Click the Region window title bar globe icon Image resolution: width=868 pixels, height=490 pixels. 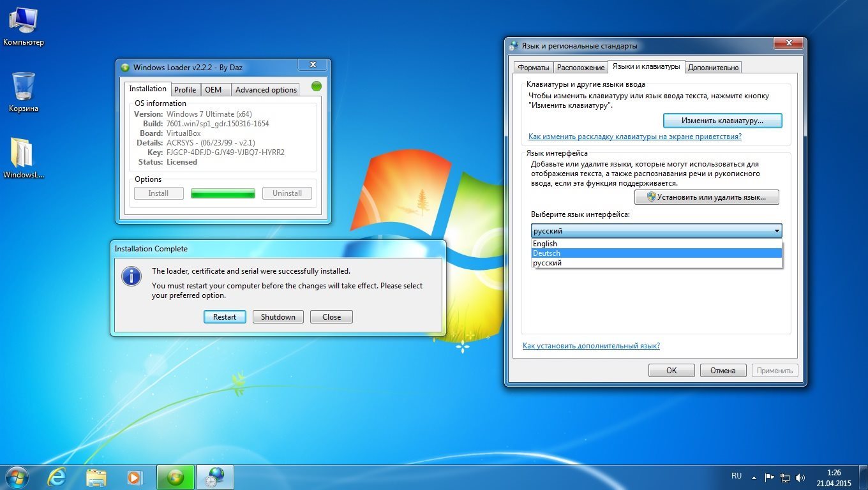tap(514, 46)
